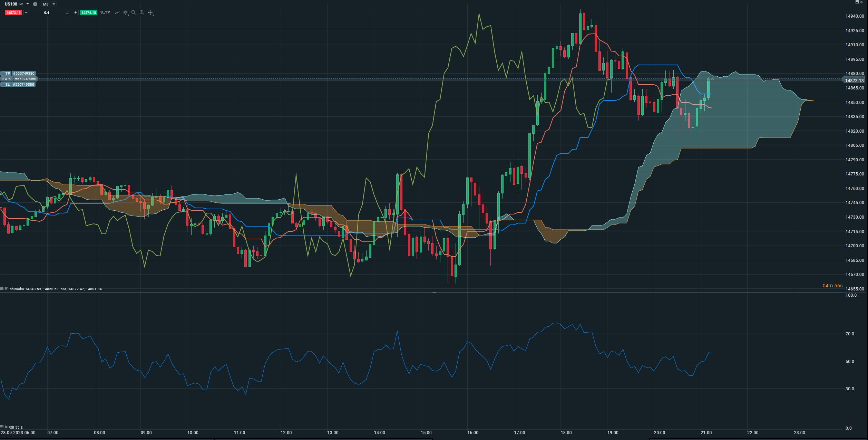Decrease volume with the minus button
Viewport: 868px width, 440px height.
[x=26, y=12]
